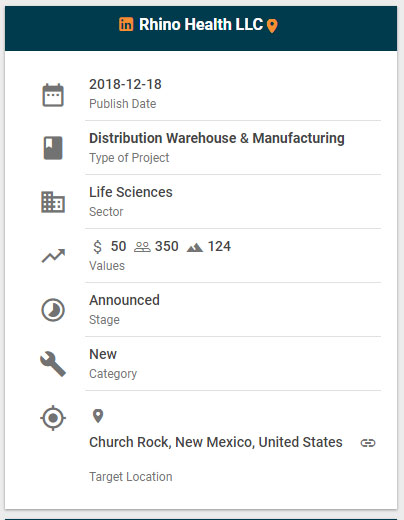Click the 2018-12-18 publish date value
The width and height of the screenshot is (404, 520).
[125, 84]
